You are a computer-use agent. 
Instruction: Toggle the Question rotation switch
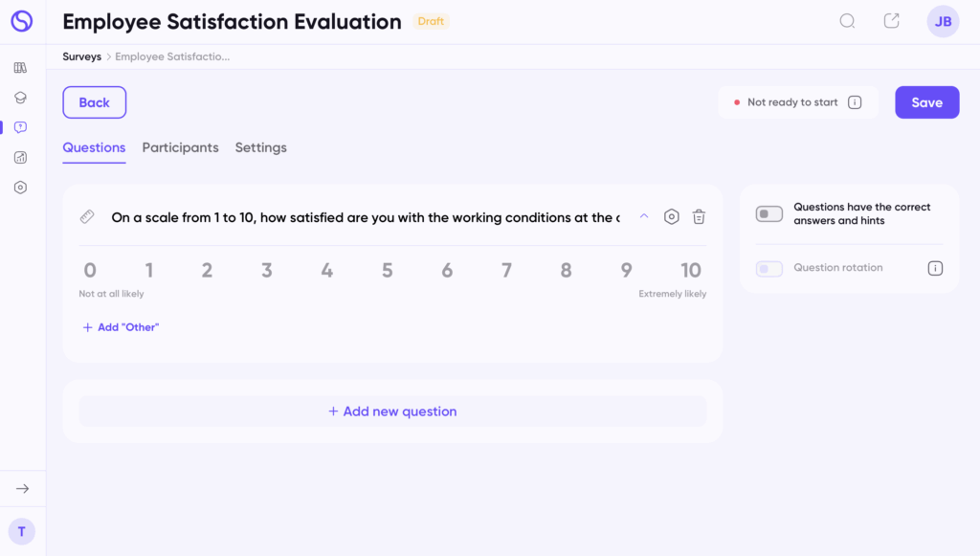pyautogui.click(x=769, y=269)
